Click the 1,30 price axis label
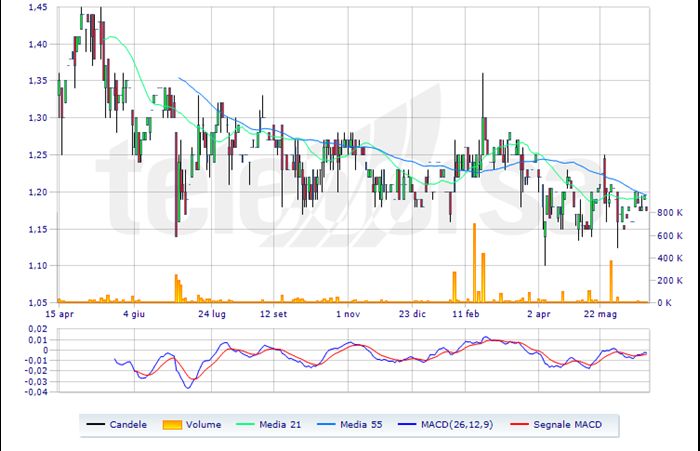The image size is (700, 451). point(38,118)
